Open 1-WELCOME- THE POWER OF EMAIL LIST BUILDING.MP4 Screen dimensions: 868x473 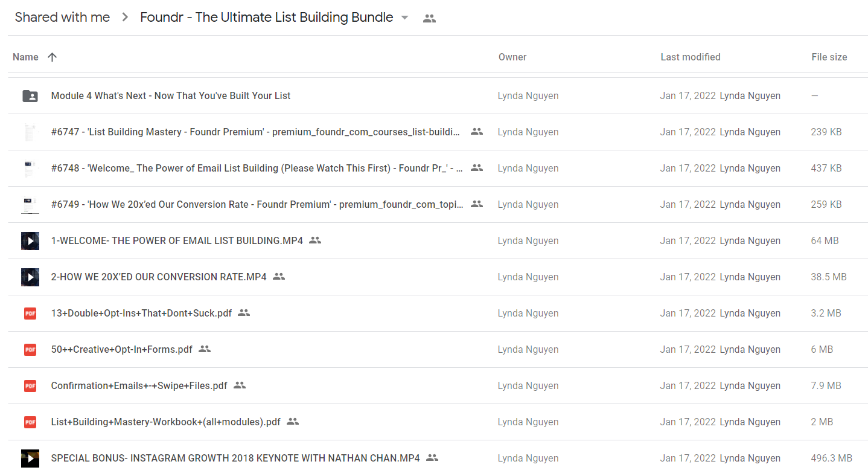(177, 240)
